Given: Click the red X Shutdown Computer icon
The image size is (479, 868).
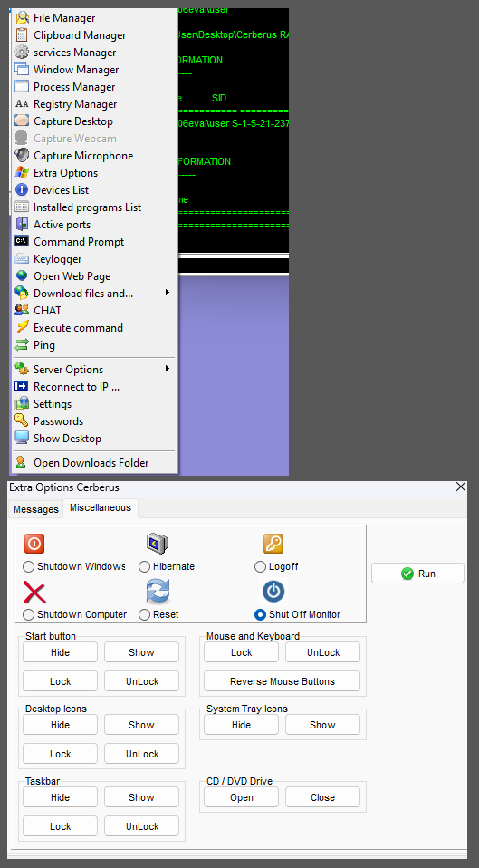Looking at the screenshot, I should (34, 592).
